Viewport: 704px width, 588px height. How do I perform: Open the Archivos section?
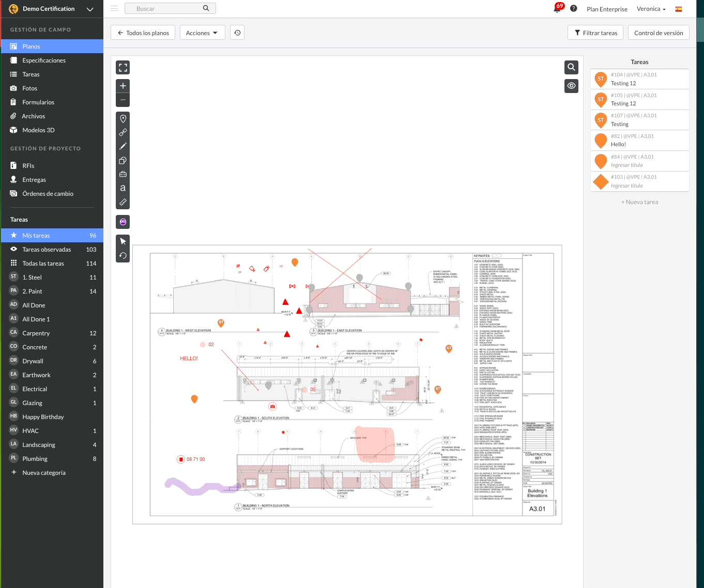tap(52, 116)
